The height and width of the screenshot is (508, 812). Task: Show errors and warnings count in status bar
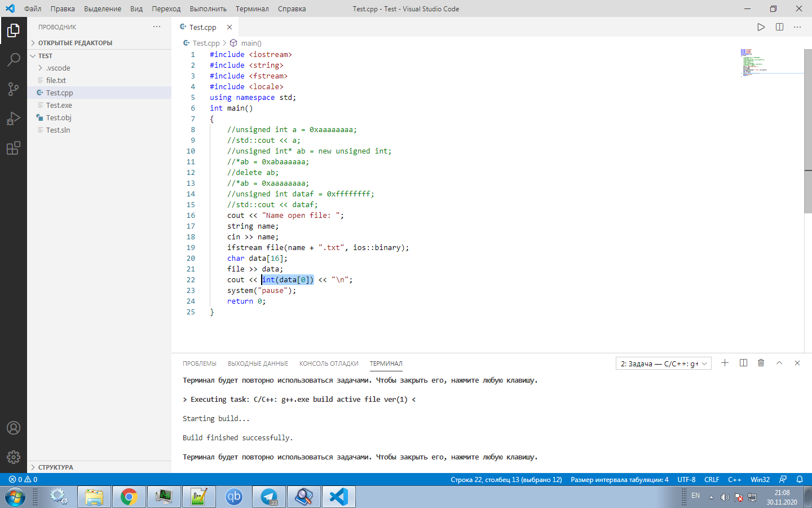(x=23, y=479)
